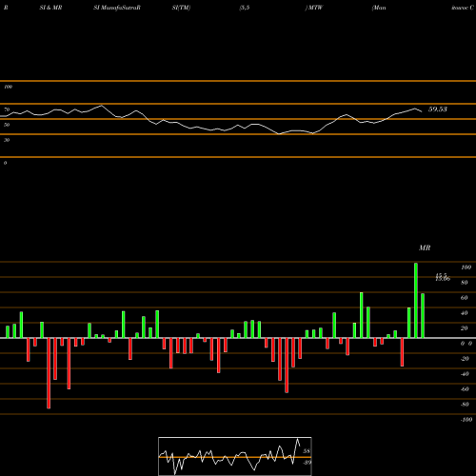
Task: Click the 39 value in mini chart
Action: [307, 463]
